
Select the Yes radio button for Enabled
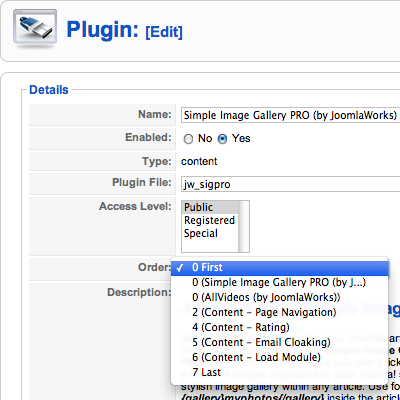coord(222,139)
